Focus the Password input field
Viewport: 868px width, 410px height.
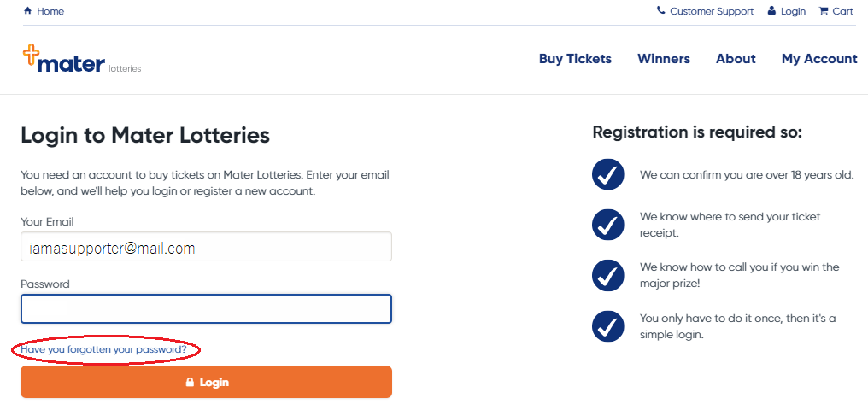[206, 308]
